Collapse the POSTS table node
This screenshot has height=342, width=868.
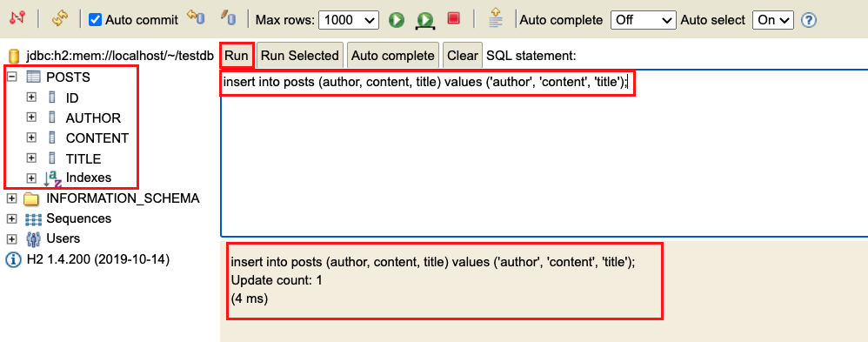(x=11, y=77)
